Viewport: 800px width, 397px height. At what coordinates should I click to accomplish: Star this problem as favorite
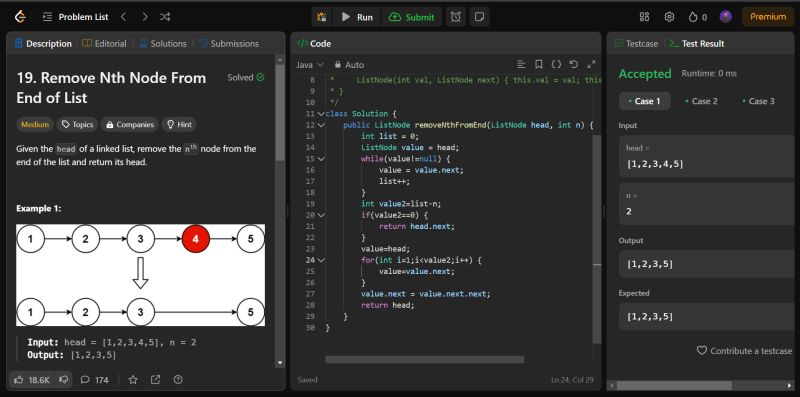[x=133, y=380]
